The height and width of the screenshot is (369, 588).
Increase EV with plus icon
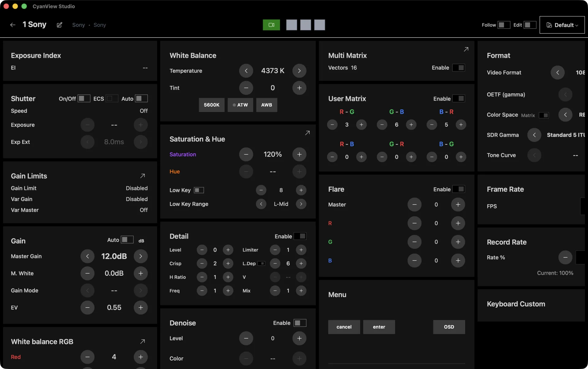[141, 307]
